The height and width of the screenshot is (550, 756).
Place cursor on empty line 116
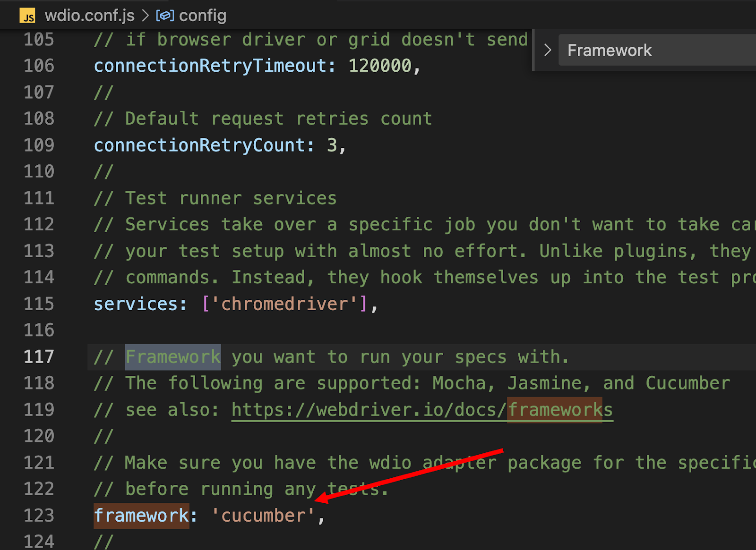click(x=421, y=330)
